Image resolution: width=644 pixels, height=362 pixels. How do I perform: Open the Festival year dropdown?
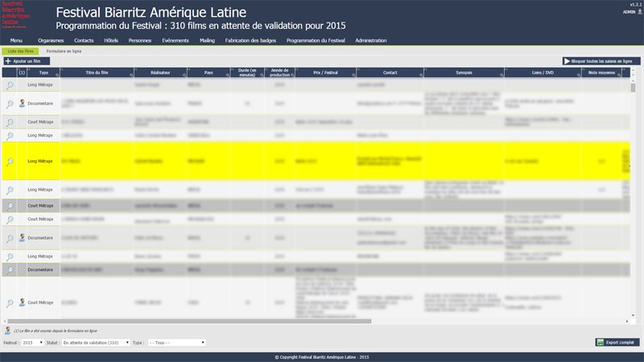[32, 343]
